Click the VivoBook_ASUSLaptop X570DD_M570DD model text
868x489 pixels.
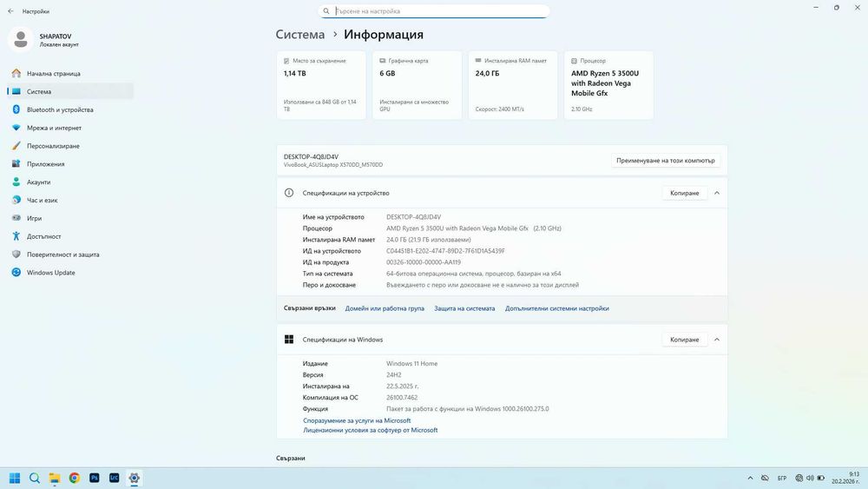333,165
